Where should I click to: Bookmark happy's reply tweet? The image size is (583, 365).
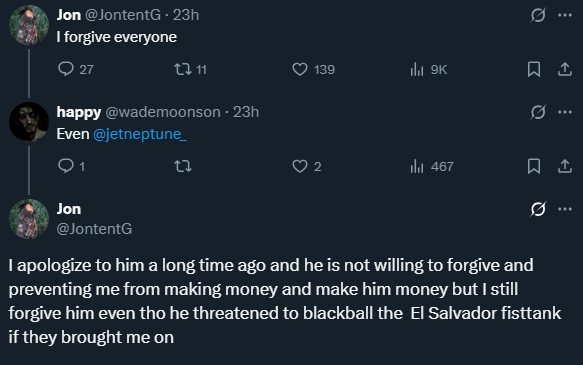534,166
